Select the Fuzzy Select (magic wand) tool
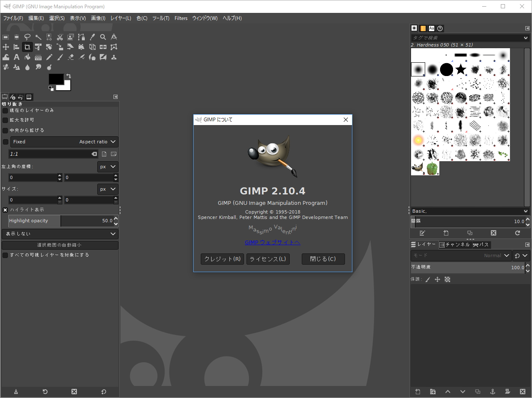The image size is (532, 398). [38, 37]
